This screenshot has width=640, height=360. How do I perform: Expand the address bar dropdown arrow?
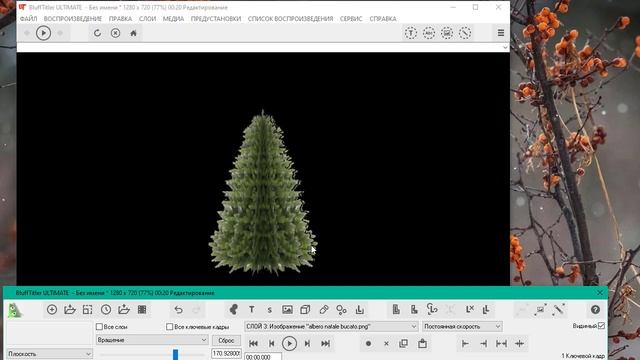tap(505, 47)
